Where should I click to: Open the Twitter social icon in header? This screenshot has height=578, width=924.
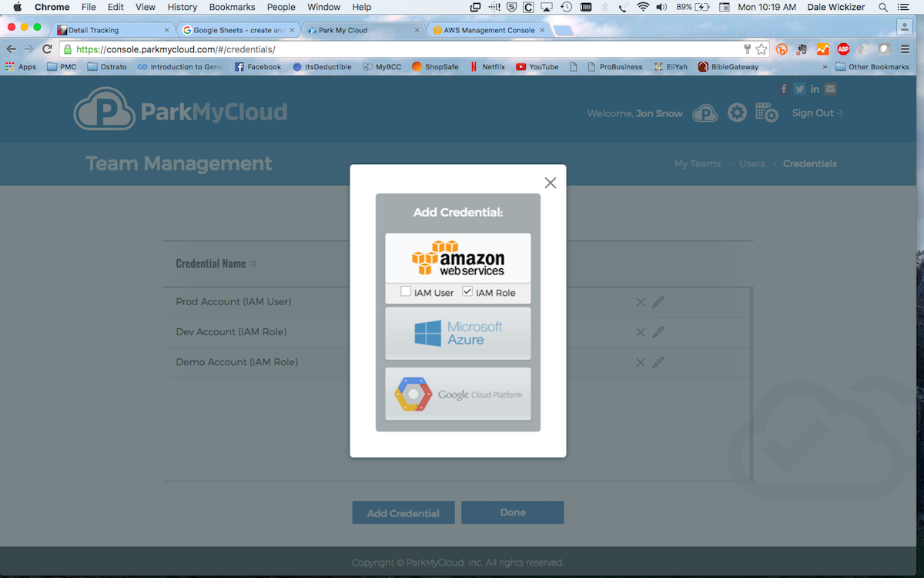tap(799, 89)
